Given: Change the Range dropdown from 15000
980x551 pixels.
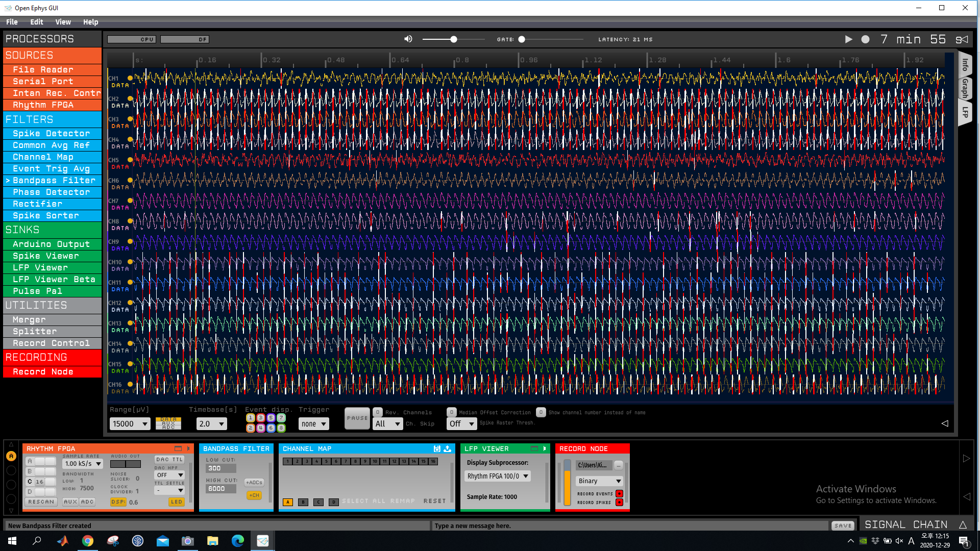Looking at the screenshot, I should click(130, 423).
